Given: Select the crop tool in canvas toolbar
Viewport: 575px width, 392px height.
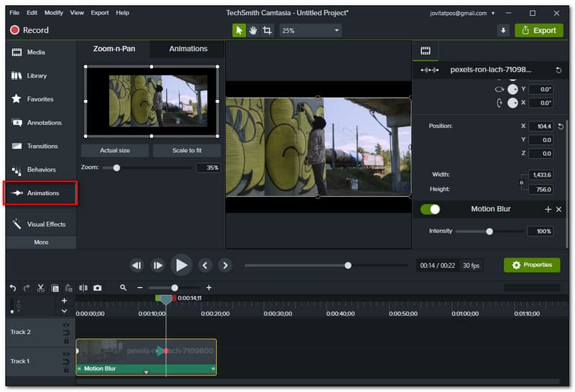Looking at the screenshot, I should 267,30.
